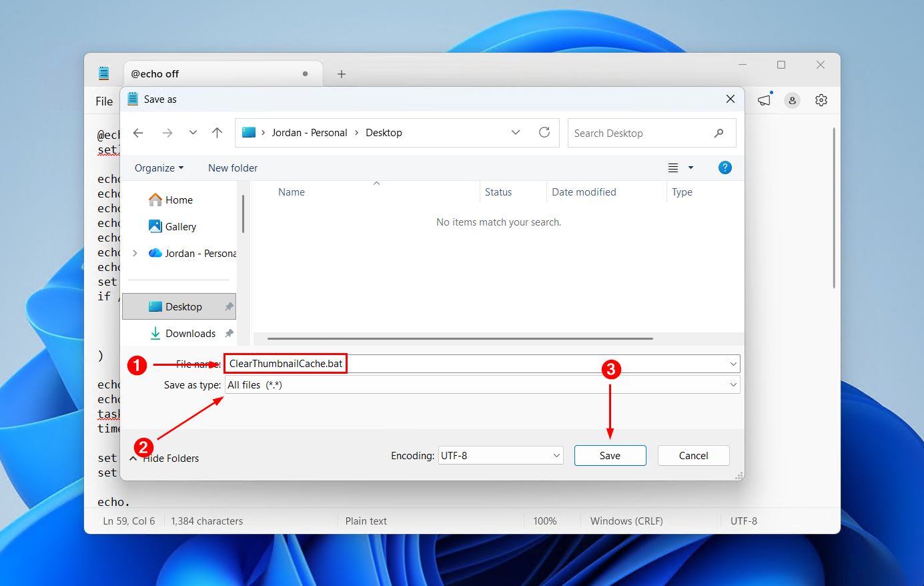Refresh the Desktop folder listing
924x586 pixels.
pyautogui.click(x=544, y=133)
